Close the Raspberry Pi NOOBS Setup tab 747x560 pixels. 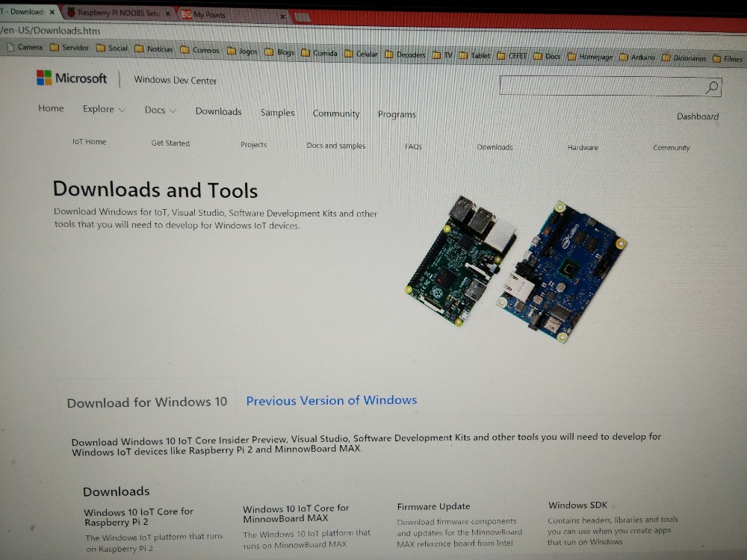tap(167, 13)
